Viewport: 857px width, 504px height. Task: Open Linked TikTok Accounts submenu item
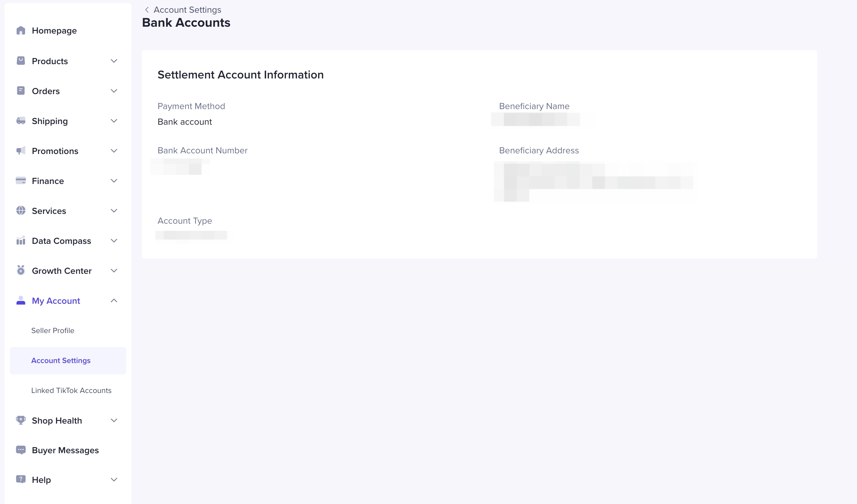click(x=71, y=390)
